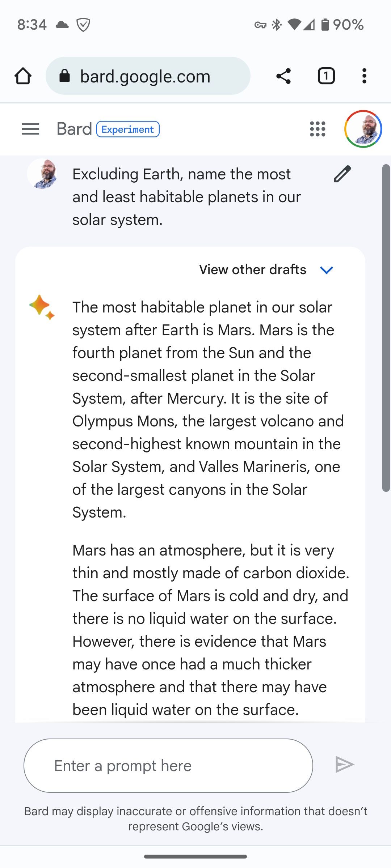Viewport: 391px width, 868px height.
Task: Open the Google account profile picture
Action: click(x=363, y=129)
